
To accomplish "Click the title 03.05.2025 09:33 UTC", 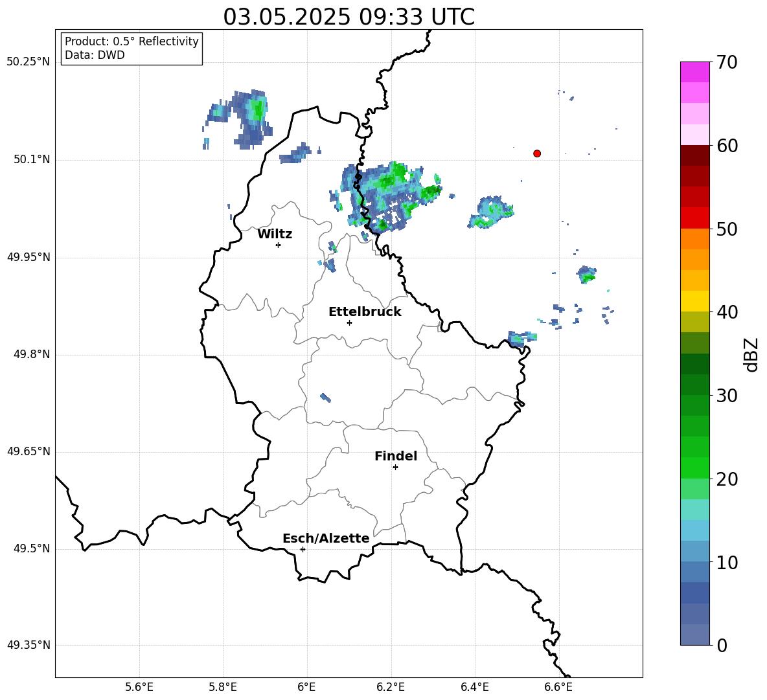I will [x=349, y=17].
